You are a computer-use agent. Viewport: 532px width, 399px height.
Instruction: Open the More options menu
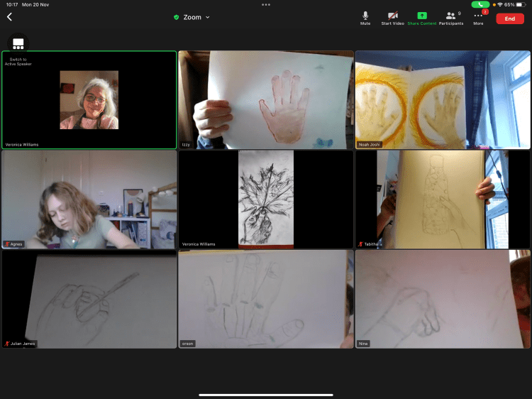(479, 17)
